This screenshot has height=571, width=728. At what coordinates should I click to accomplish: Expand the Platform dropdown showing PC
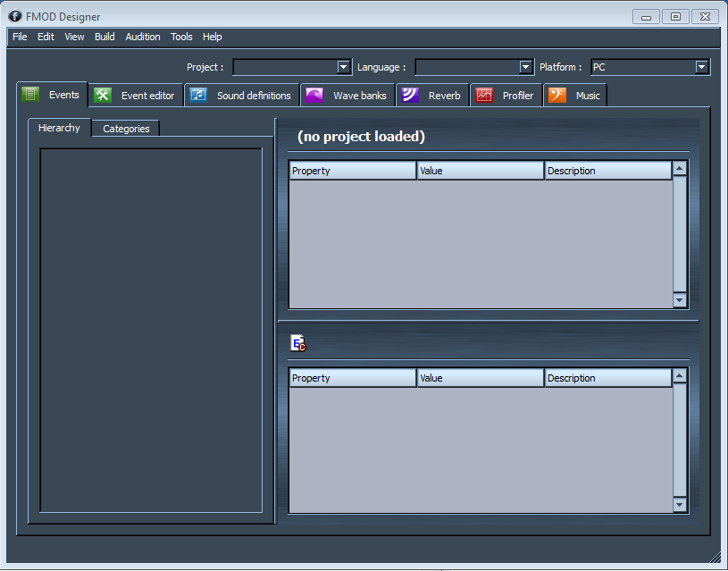pos(702,67)
